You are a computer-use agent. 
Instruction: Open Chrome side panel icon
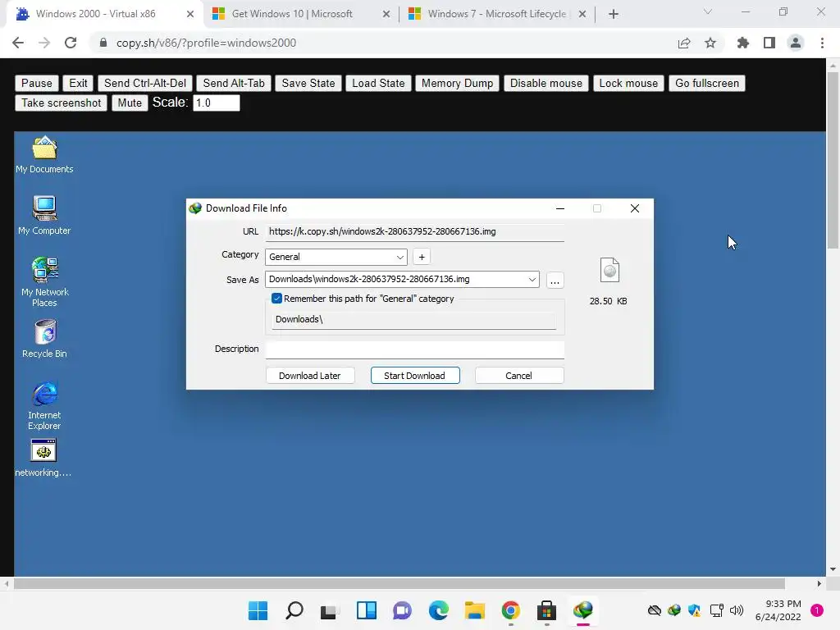[769, 43]
